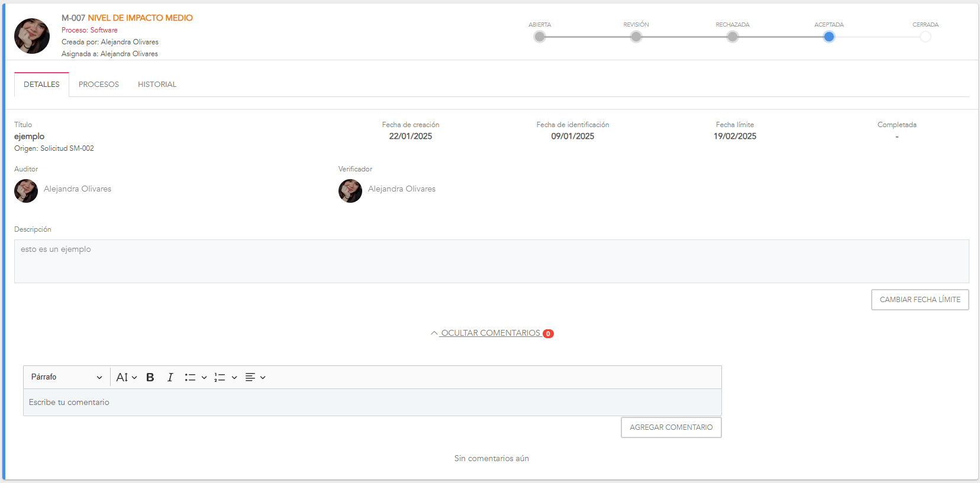Click the Auditor avatar photo

pos(26,191)
